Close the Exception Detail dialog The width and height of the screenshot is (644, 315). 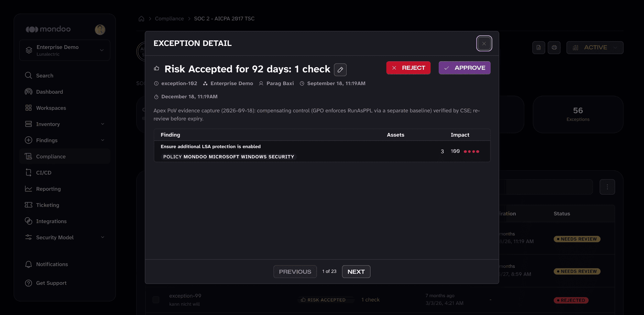[x=484, y=43]
